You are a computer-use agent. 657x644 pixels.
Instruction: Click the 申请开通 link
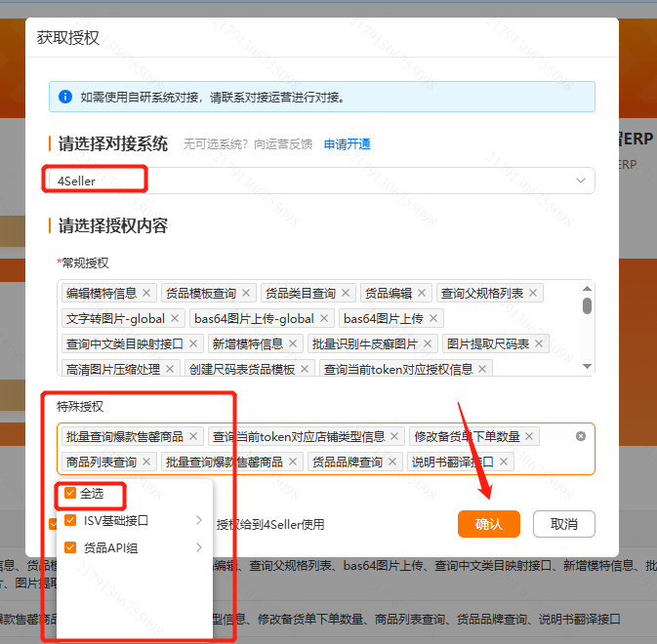click(347, 144)
